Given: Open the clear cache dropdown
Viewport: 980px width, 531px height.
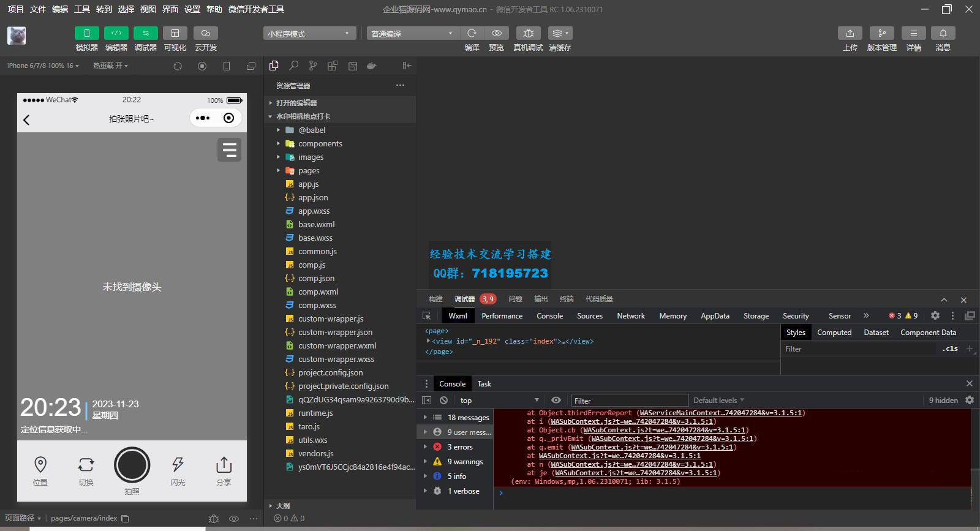Looking at the screenshot, I should tap(560, 33).
